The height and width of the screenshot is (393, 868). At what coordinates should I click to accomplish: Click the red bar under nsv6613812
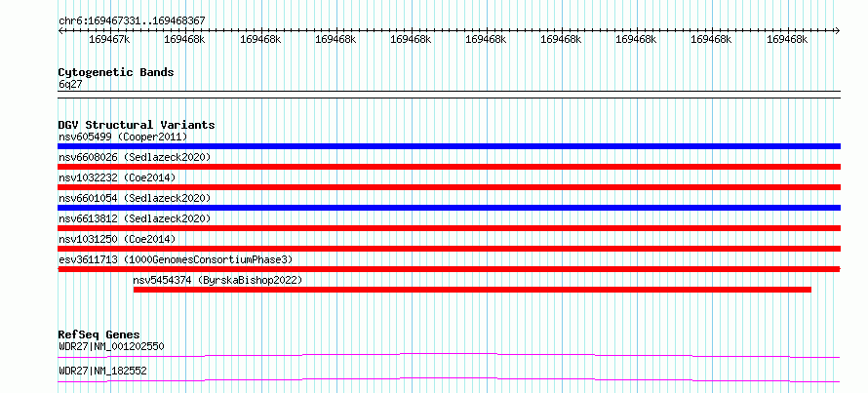click(449, 228)
